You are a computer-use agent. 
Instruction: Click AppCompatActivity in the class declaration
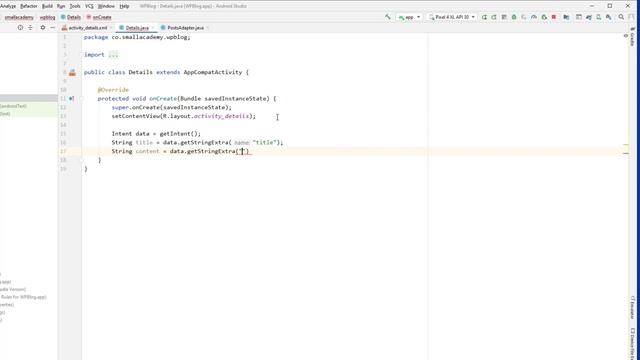213,72
